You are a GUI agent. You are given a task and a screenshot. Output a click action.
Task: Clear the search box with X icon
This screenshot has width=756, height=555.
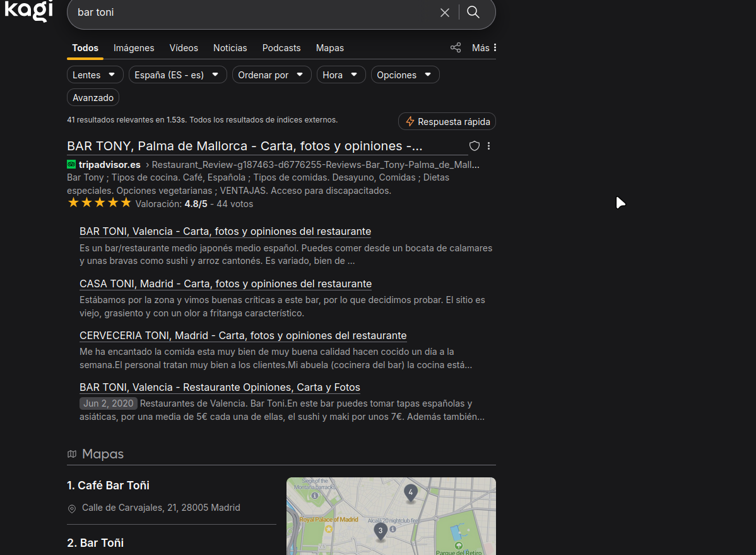tap(444, 13)
